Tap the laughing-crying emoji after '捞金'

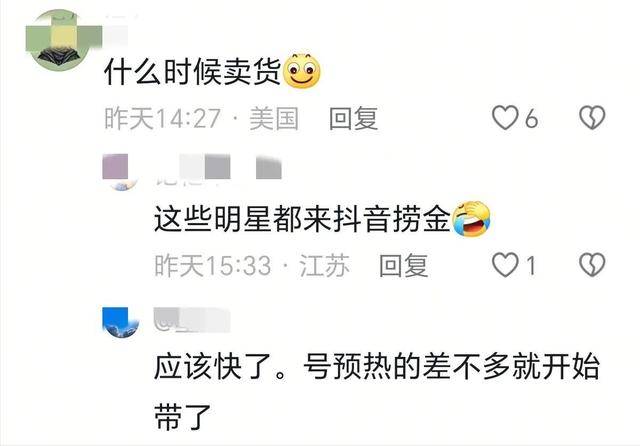point(471,219)
